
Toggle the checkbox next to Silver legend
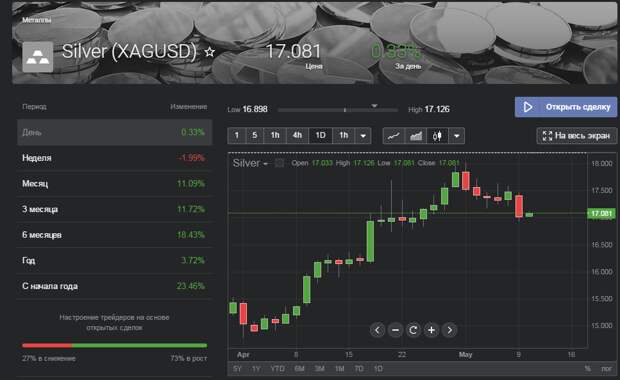tap(279, 163)
